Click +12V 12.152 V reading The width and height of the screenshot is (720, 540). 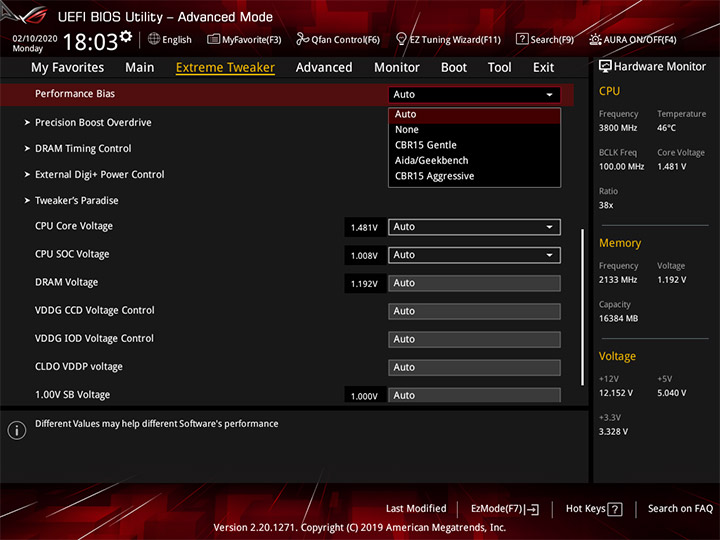[x=616, y=393]
